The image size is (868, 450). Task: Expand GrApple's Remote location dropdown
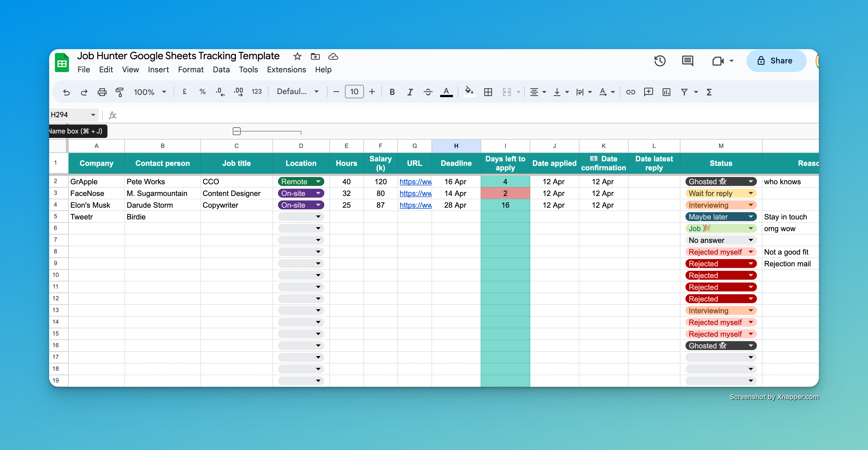pyautogui.click(x=318, y=182)
